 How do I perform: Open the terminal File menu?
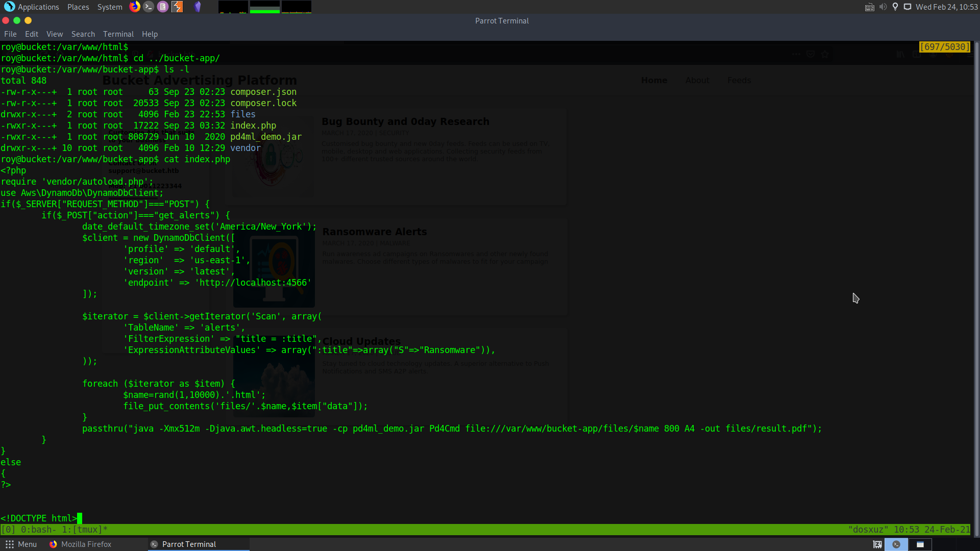point(10,34)
